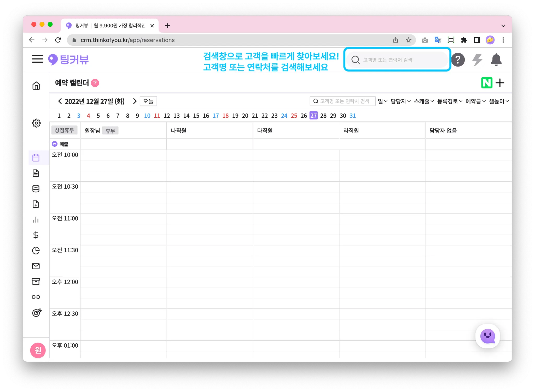Expand the 스케줄 dropdown filter
The height and width of the screenshot is (392, 535).
point(424,101)
